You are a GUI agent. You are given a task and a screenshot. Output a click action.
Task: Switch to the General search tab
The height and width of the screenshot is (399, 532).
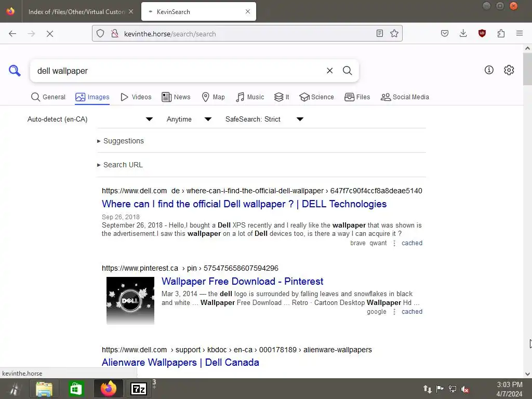click(48, 97)
